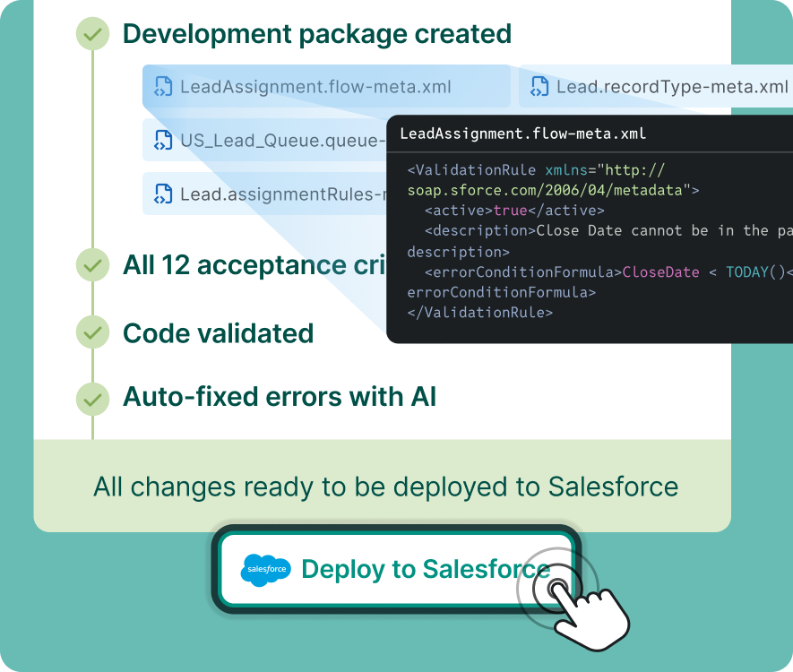Click the closing ValidationRule tag line
Image resolution: width=793 pixels, height=672 pixels.
480,313
